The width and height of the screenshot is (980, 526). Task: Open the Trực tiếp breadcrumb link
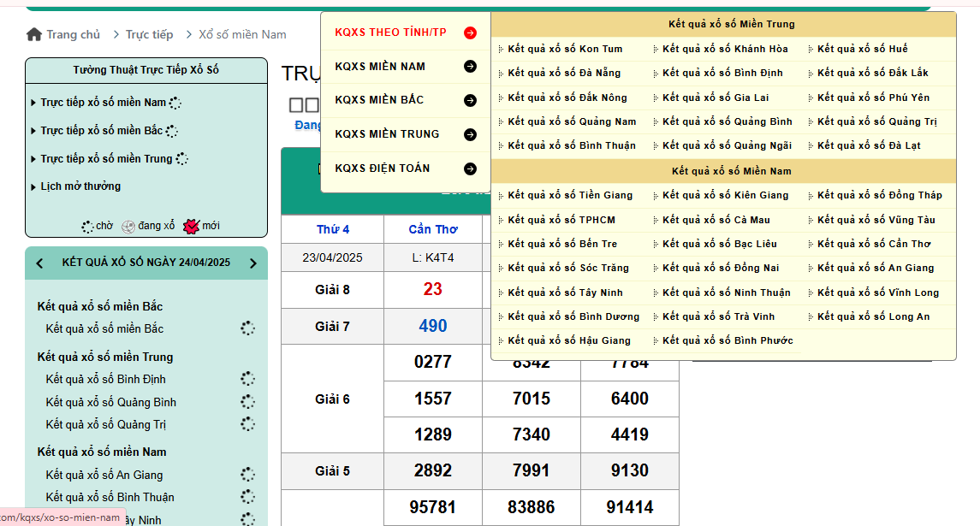[149, 35]
